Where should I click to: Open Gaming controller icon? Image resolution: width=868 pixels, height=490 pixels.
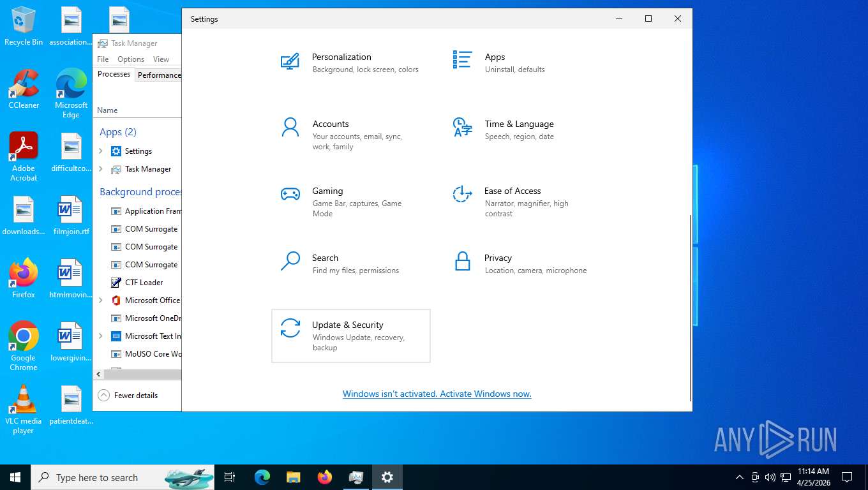[290, 194]
